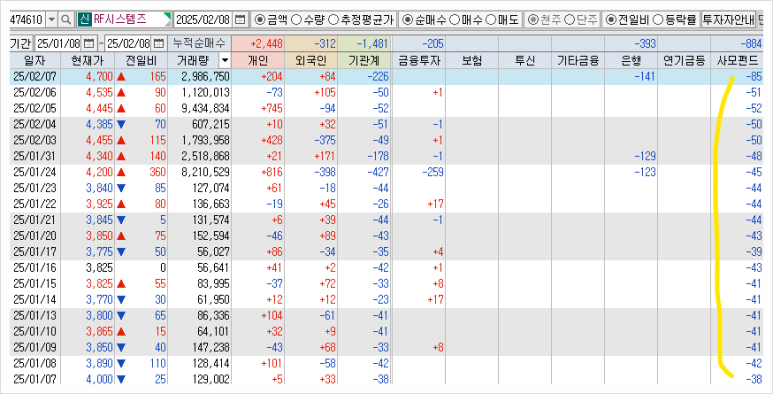773x394 pixels.
Task: Select the 등락률 radio button
Action: coord(658,20)
